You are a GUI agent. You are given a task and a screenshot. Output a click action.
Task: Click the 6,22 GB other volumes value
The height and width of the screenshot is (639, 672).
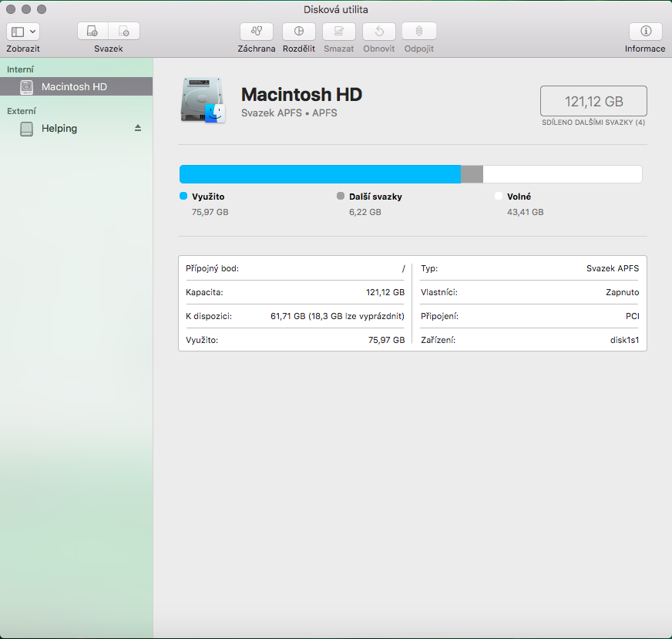click(365, 212)
